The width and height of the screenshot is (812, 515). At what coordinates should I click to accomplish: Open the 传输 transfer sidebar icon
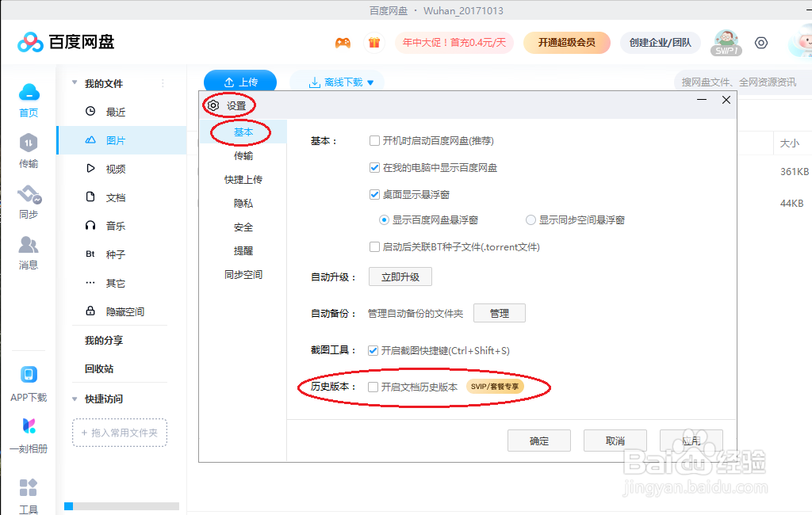click(x=29, y=143)
